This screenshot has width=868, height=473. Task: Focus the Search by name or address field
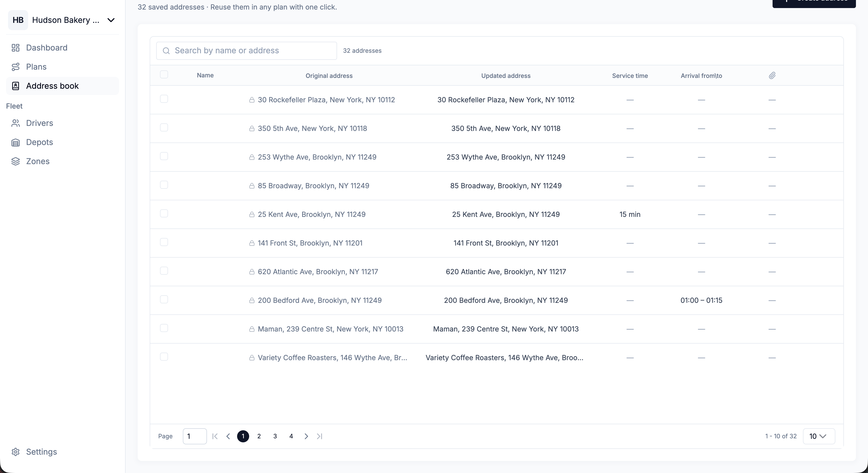tap(246, 51)
